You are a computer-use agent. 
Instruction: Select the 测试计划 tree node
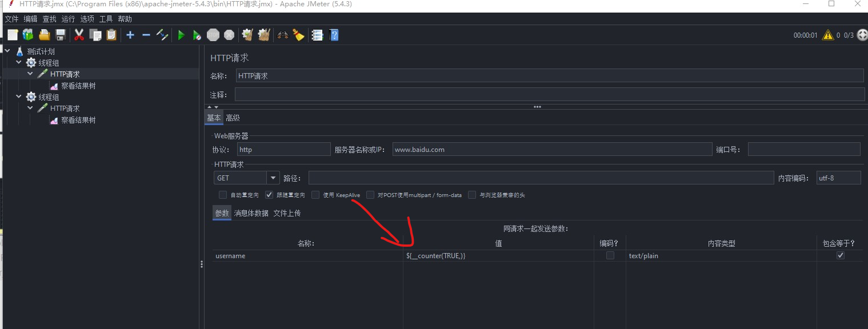41,51
